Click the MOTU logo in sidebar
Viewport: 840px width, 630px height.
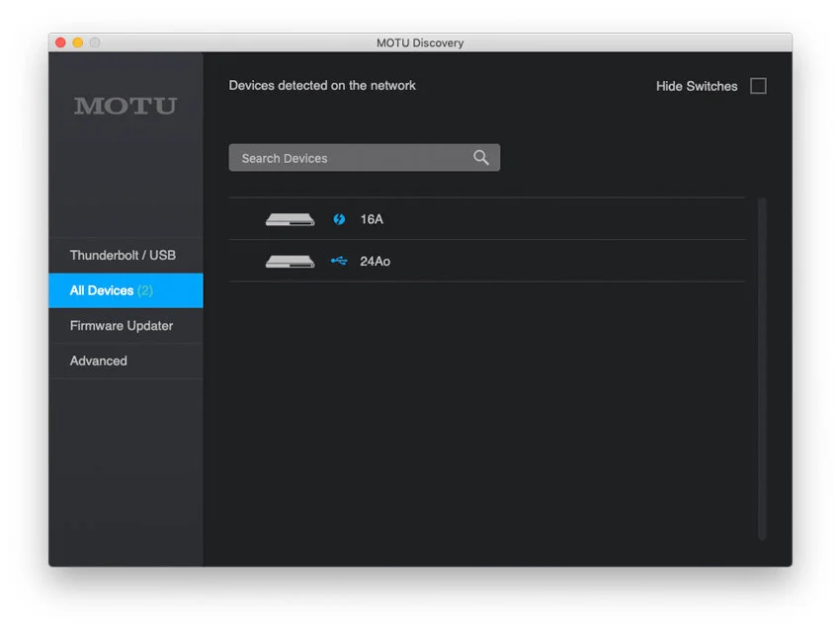126,106
